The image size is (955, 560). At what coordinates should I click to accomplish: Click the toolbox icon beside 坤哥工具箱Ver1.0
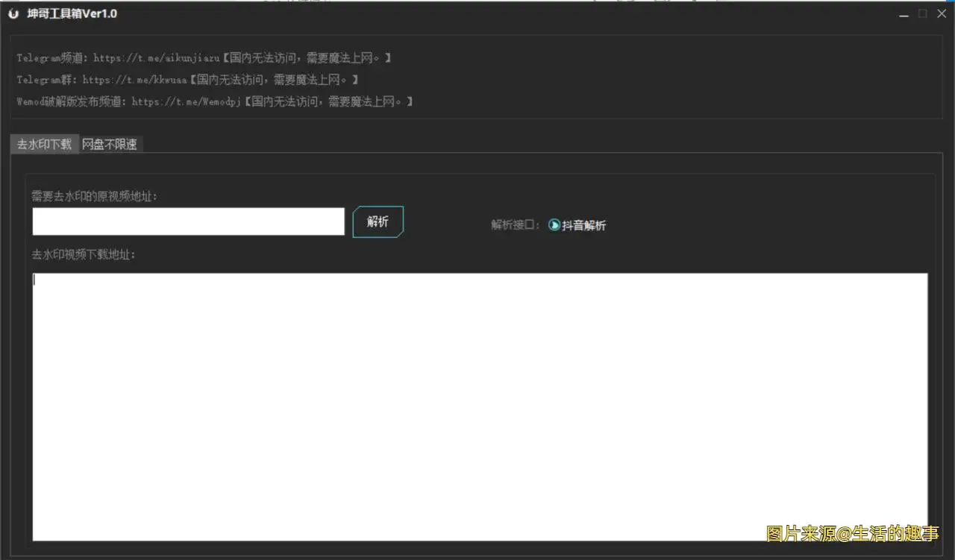(x=13, y=13)
